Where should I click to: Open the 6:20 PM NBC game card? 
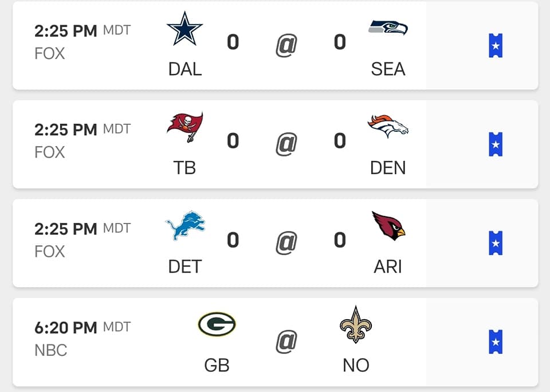point(276,342)
